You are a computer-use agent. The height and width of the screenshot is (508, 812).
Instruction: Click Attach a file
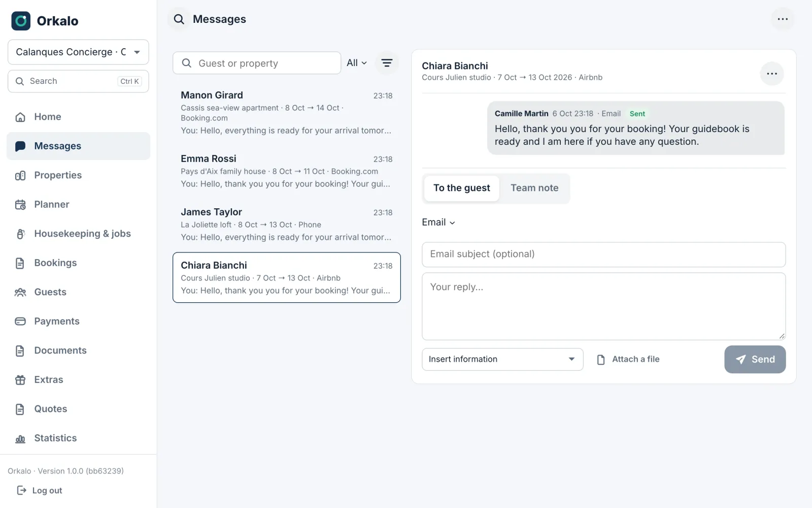[x=628, y=359]
